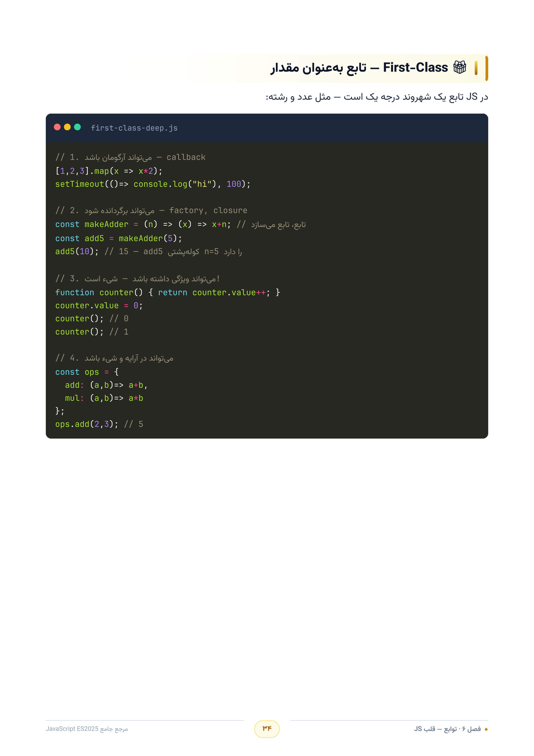Click the setTimeout code line

(153, 184)
